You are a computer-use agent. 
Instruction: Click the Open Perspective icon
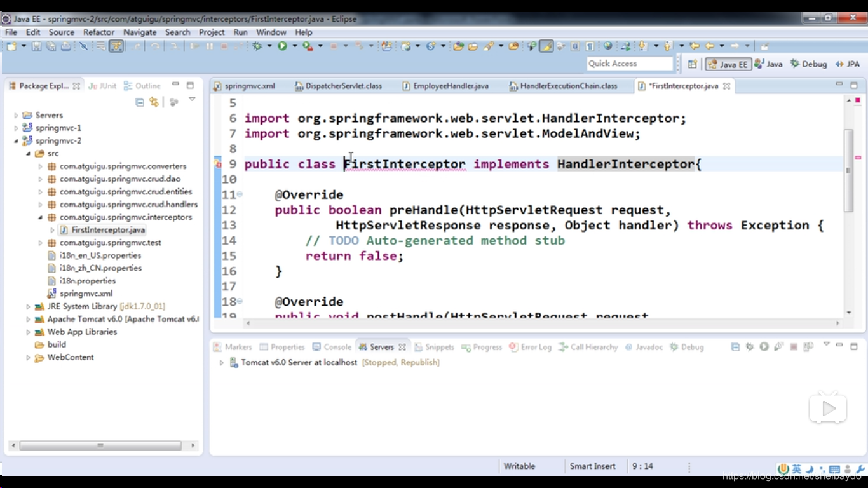click(x=693, y=64)
